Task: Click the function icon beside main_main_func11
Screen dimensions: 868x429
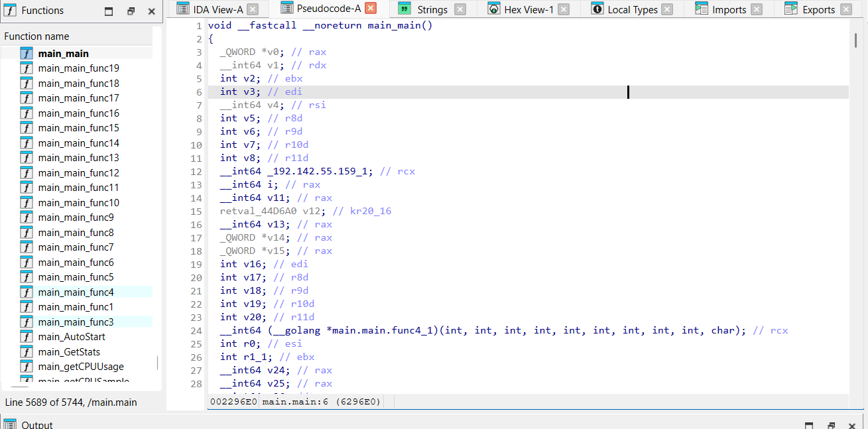Action: (x=27, y=188)
